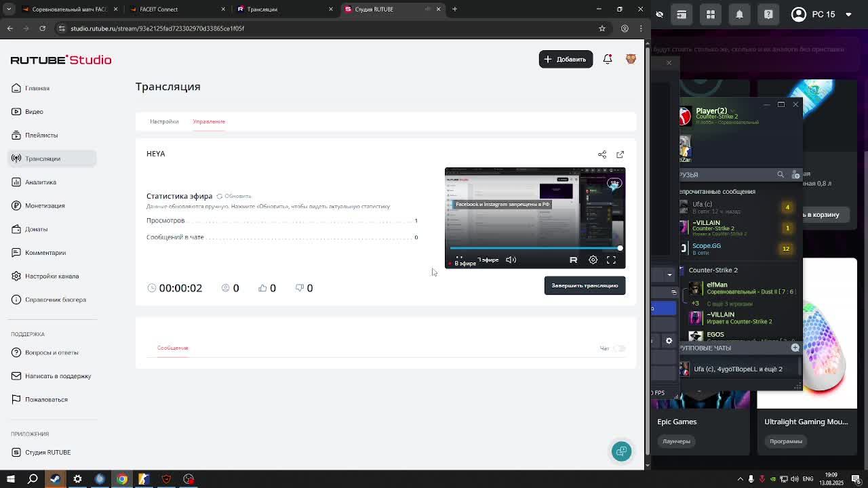Open player settings gear in preview
This screenshot has width=868, height=488.
click(593, 260)
